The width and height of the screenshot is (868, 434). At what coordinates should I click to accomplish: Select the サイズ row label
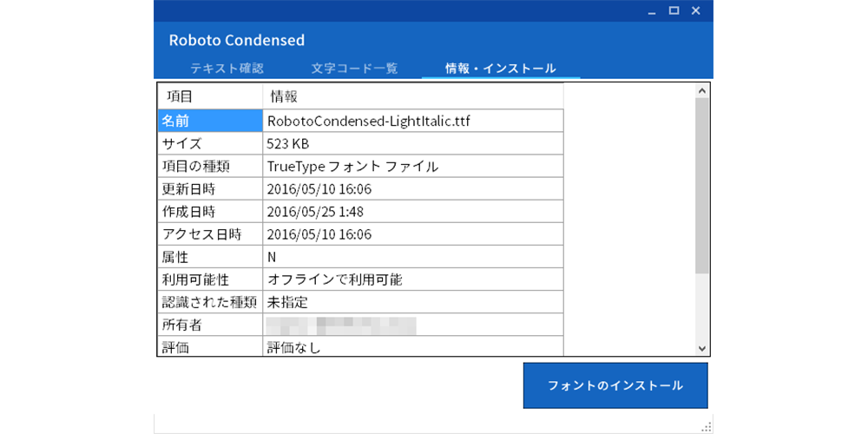[x=210, y=143]
